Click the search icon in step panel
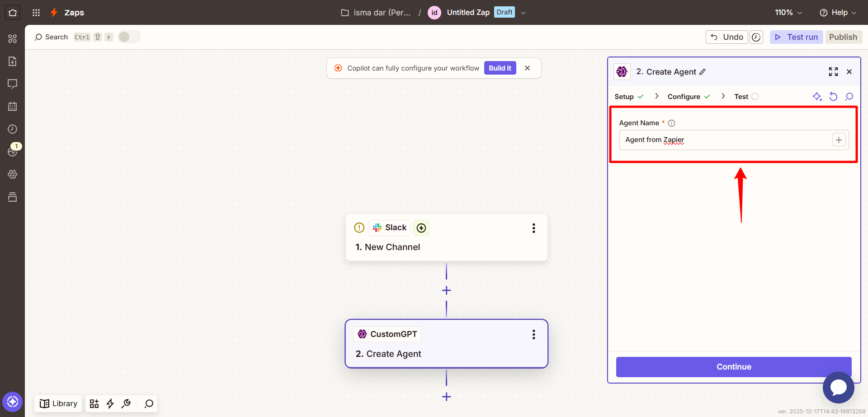The height and width of the screenshot is (417, 868). [849, 96]
